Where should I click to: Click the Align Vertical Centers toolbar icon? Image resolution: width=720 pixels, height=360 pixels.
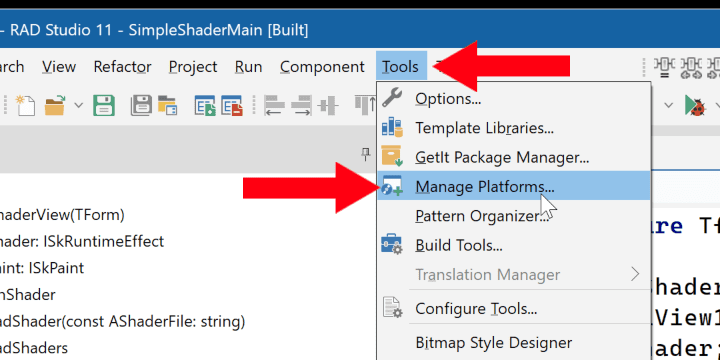tap(328, 105)
